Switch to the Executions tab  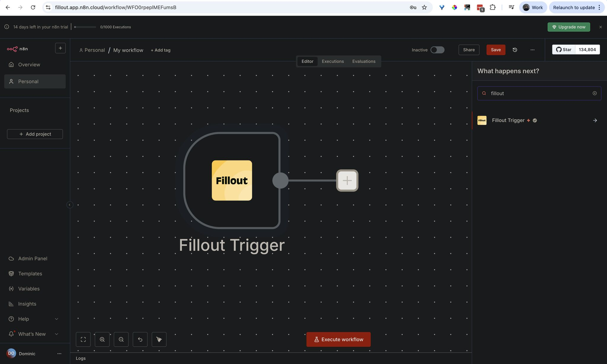[333, 61]
